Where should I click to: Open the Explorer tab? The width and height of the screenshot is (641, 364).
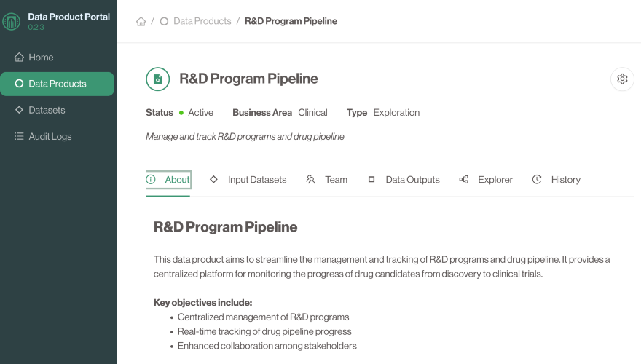point(486,180)
